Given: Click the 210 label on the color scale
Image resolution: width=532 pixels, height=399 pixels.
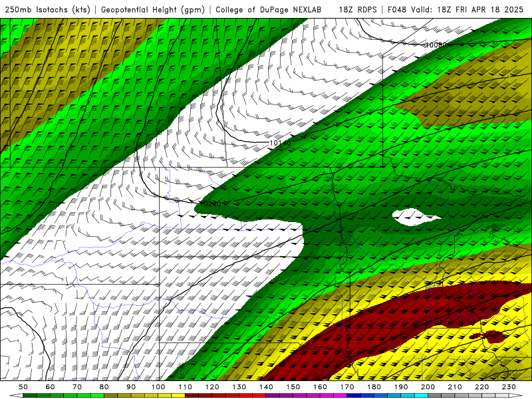Looking at the screenshot, I should click(455, 387).
